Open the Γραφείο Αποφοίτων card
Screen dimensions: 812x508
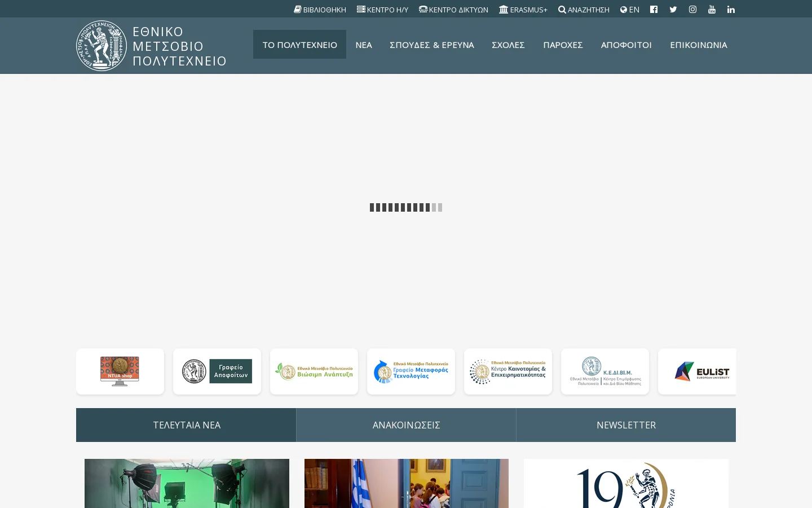[x=217, y=371]
